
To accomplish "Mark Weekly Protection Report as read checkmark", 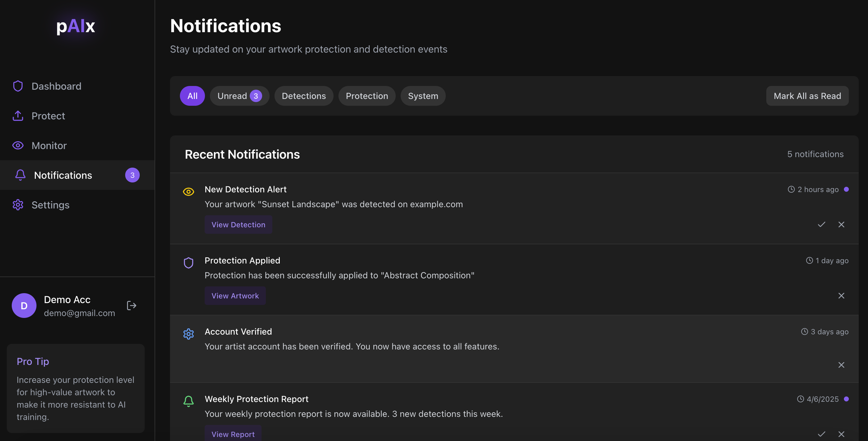I will tap(821, 434).
